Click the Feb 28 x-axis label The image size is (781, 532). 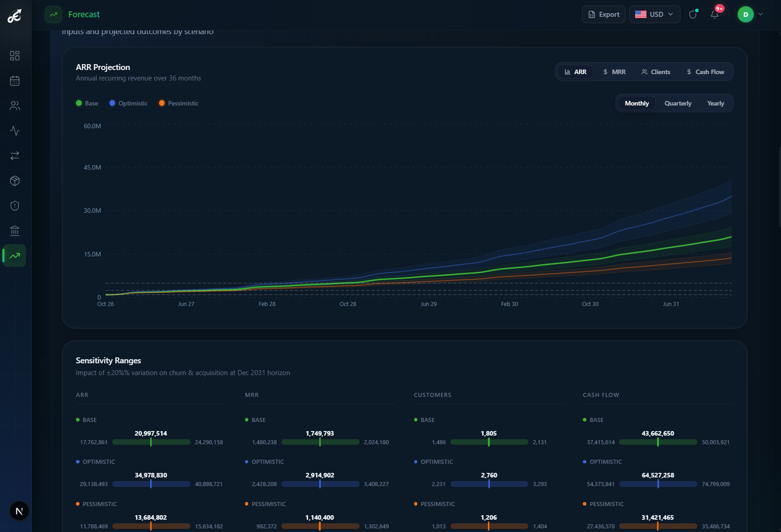click(267, 304)
